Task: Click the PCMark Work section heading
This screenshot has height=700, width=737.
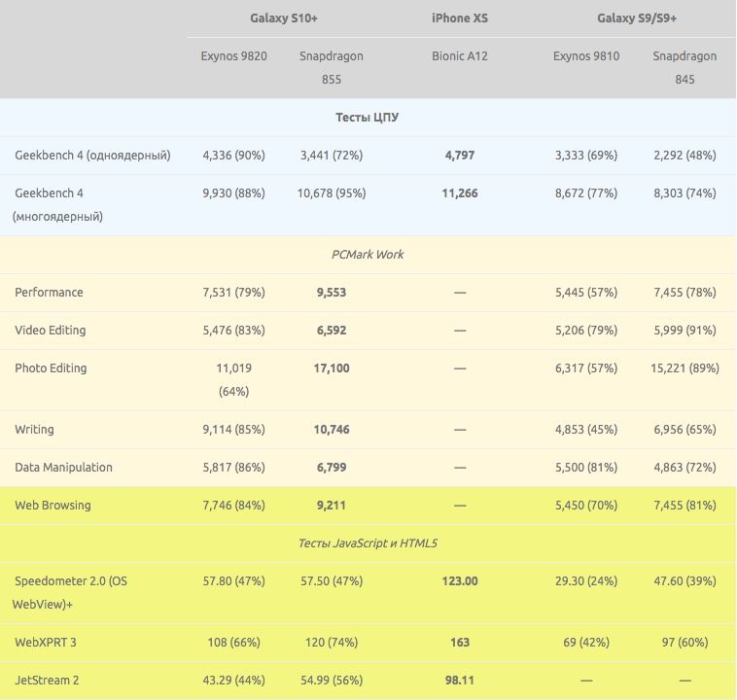Action: [368, 255]
